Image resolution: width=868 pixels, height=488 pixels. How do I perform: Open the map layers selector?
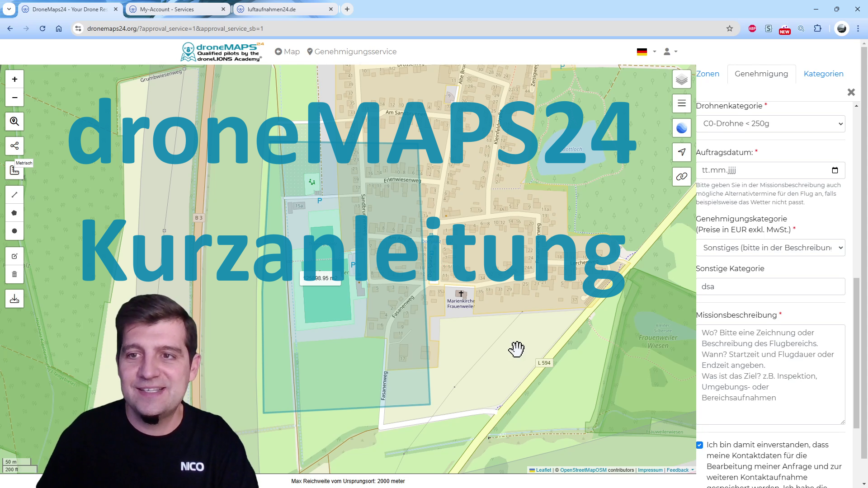coord(682,79)
